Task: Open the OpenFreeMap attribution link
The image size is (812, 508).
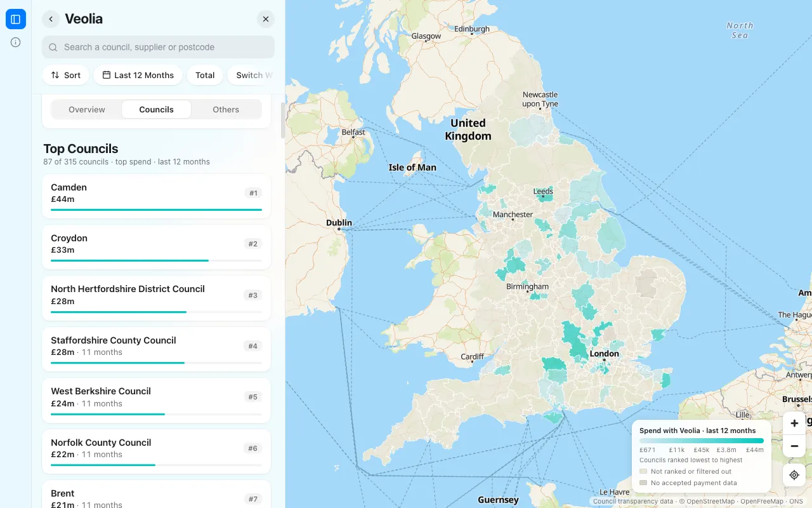Action: coord(762,502)
